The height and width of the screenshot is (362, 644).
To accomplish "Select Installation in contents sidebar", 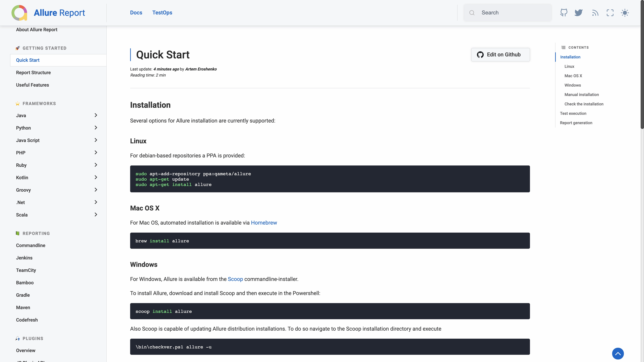I will (x=570, y=57).
